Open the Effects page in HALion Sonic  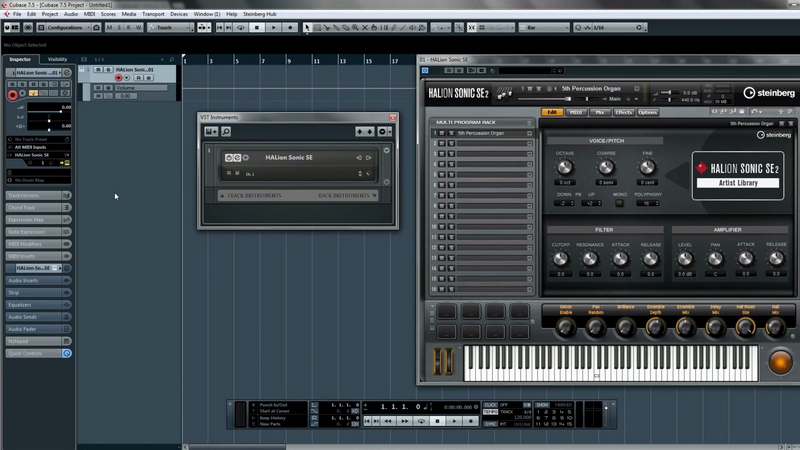(623, 112)
